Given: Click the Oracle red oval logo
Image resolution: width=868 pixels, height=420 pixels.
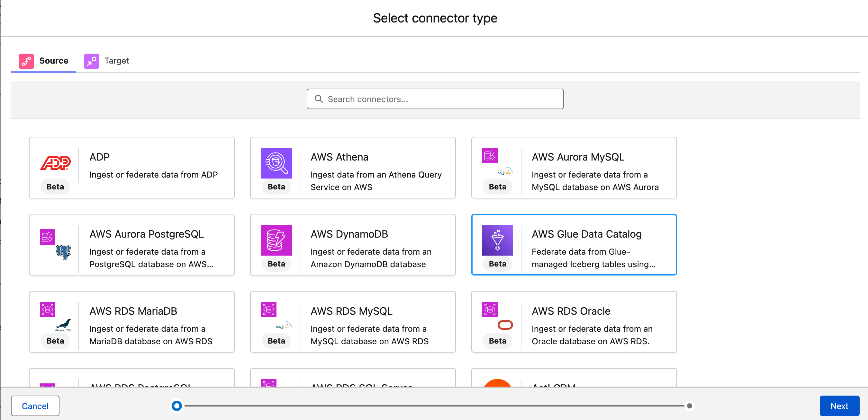Looking at the screenshot, I should (x=505, y=325).
